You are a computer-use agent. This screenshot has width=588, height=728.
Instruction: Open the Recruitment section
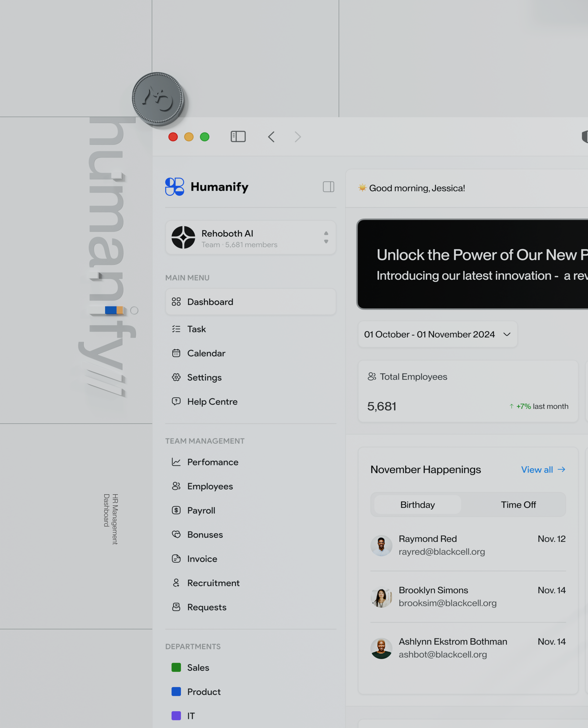[214, 583]
